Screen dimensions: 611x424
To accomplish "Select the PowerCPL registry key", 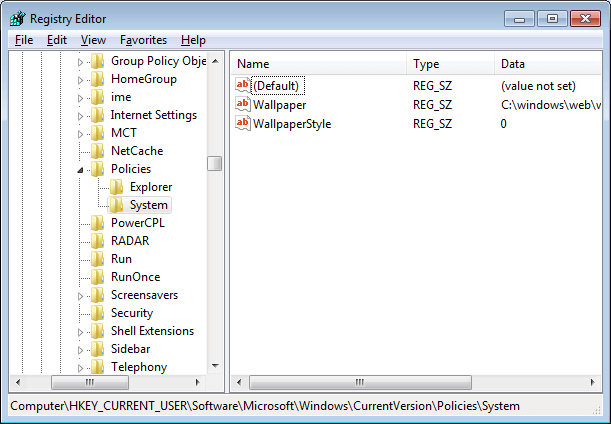I will (137, 223).
